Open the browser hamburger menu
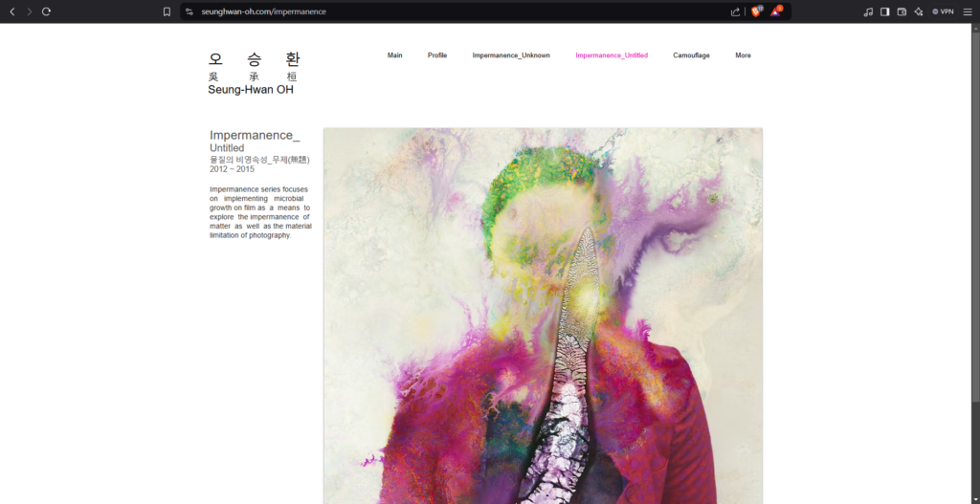The height and width of the screenshot is (504, 980). coord(967,11)
